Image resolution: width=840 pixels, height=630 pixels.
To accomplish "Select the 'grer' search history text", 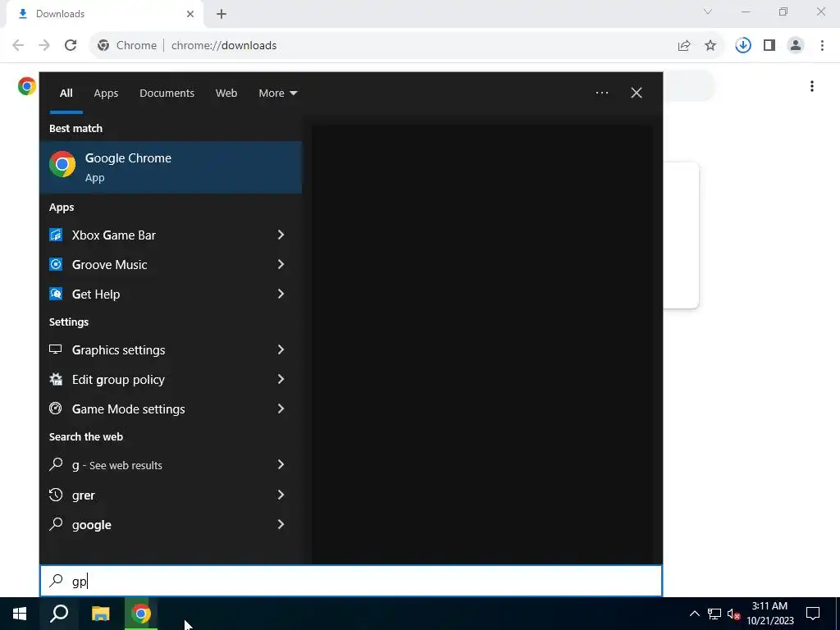I will click(84, 495).
